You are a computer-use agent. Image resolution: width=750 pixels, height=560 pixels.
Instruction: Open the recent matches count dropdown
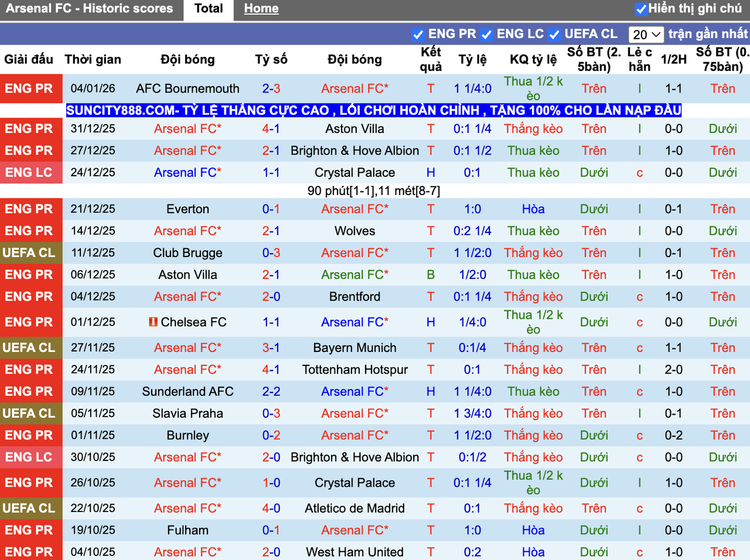point(646,35)
